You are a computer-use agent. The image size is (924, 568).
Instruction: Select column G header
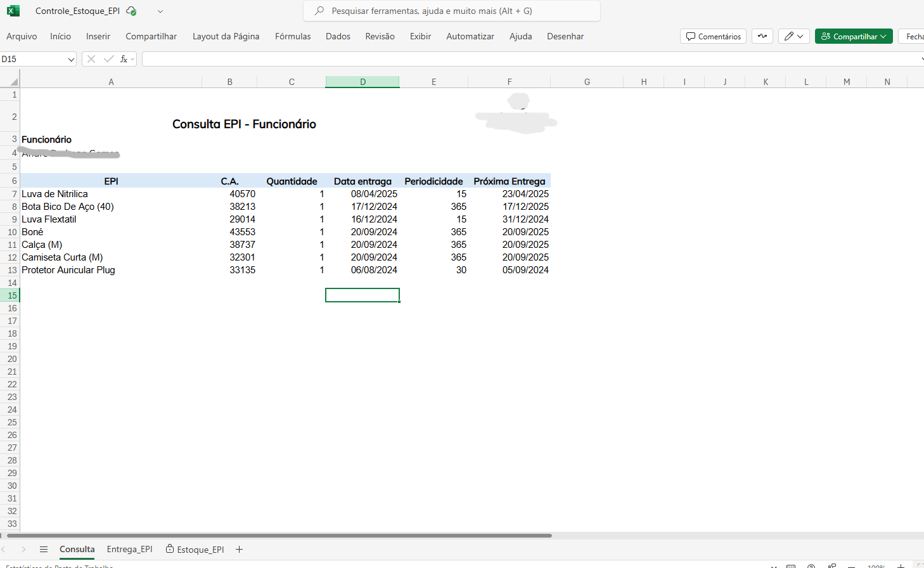[x=587, y=82]
